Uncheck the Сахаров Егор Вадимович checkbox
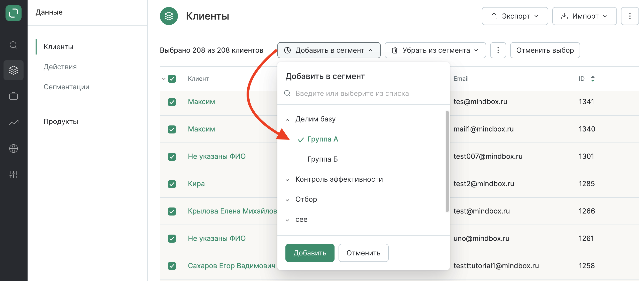The width and height of the screenshot is (644, 281). [x=172, y=266]
